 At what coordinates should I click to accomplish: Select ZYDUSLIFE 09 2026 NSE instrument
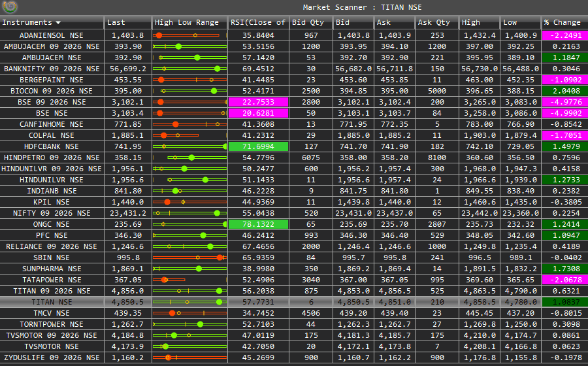[52, 358]
